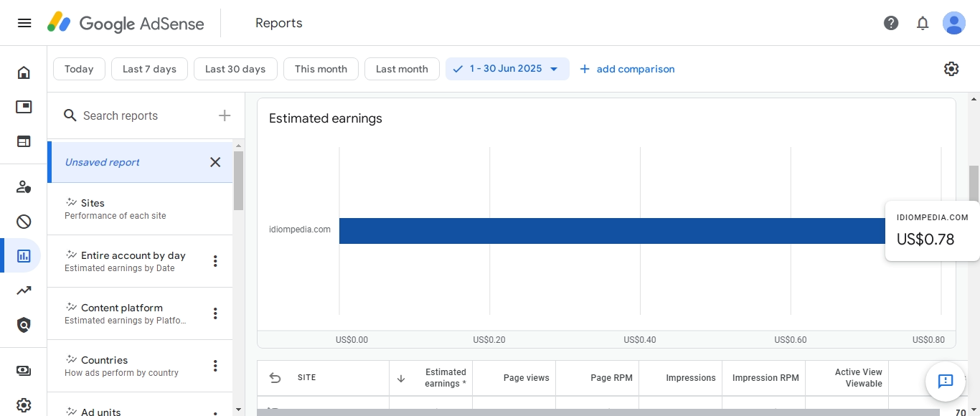Open Payments icon in sidebar
Viewport: 980px width, 416px height.
24,371
